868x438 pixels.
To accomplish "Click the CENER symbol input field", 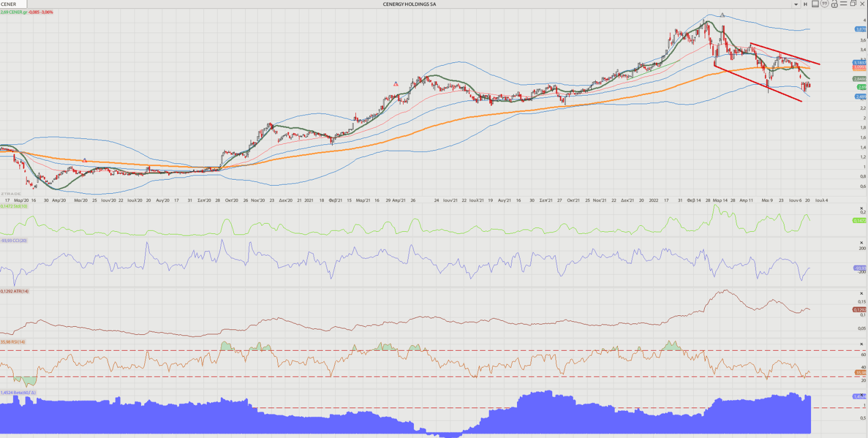I will (x=14, y=4).
